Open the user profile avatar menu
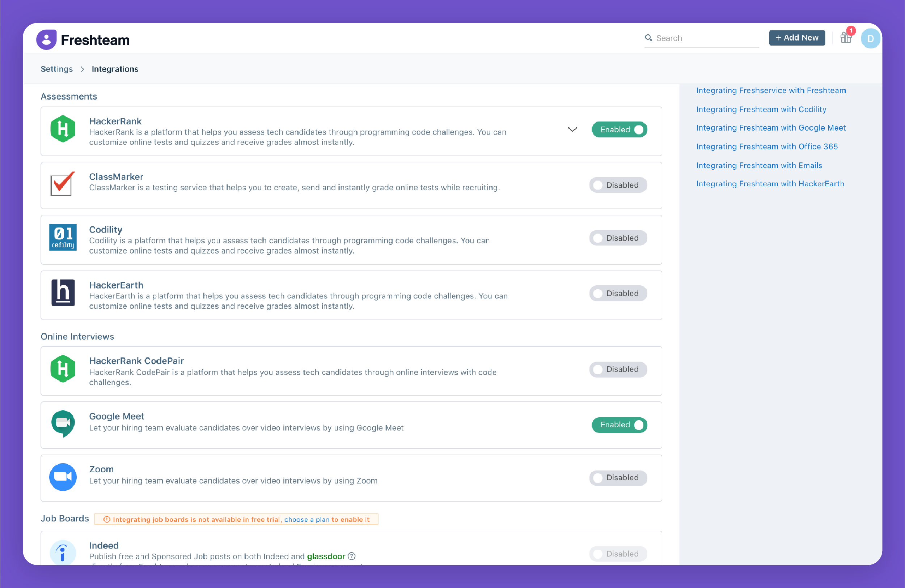Image resolution: width=905 pixels, height=588 pixels. pyautogui.click(x=870, y=38)
